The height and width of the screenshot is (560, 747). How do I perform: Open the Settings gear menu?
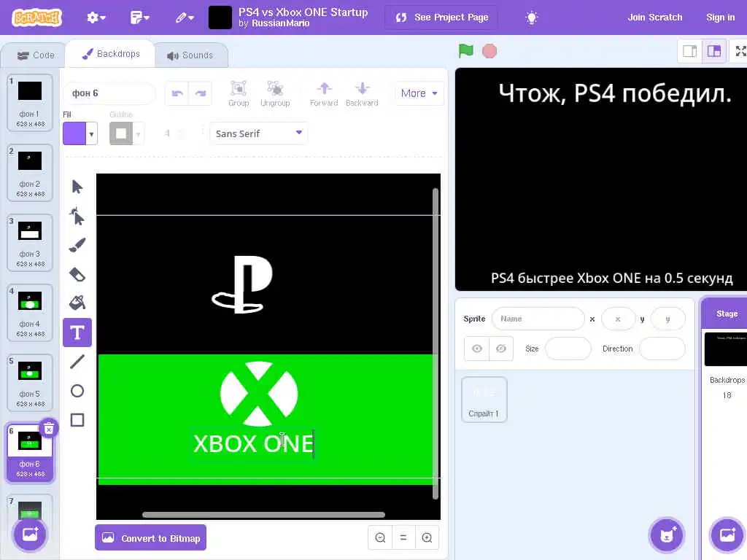tap(96, 17)
